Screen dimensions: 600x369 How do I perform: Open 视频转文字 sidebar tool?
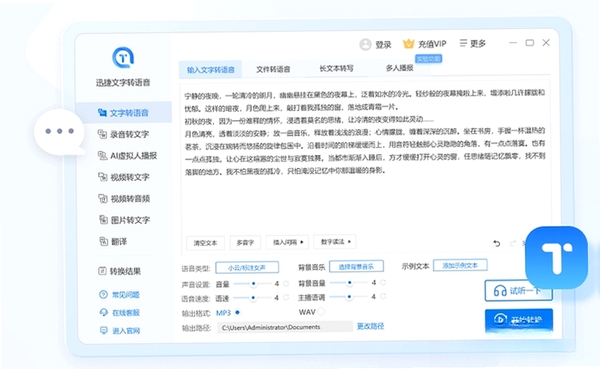pos(124,177)
